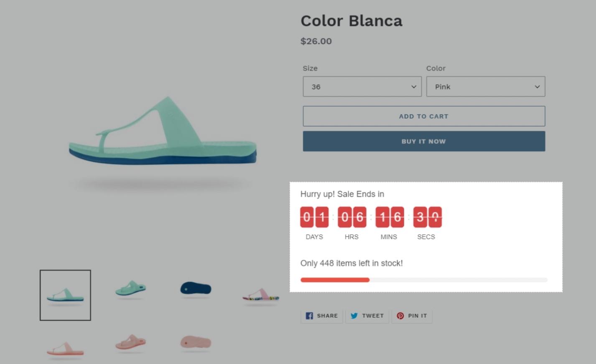This screenshot has width=596, height=364.
Task: Click the Facebook Share icon
Action: coord(309,316)
